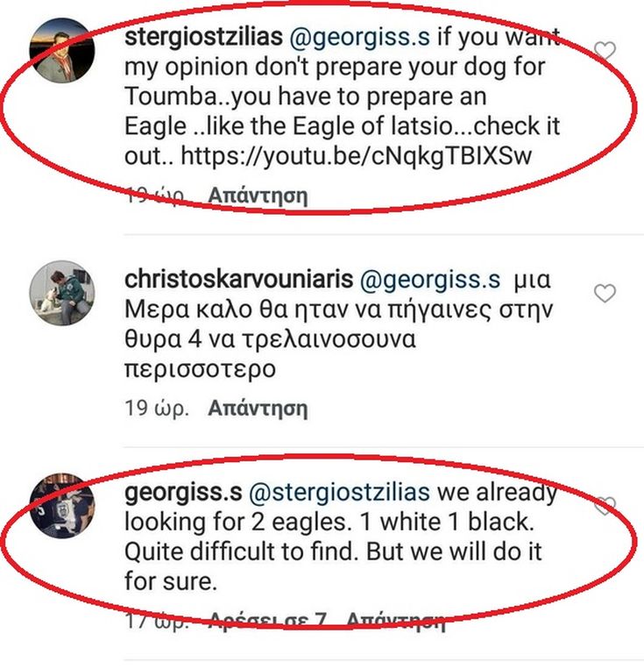Click the "19 ώρ." timestamp on christoskarvouniaris's comment
Viewport: 644px width, 669px height.
pyautogui.click(x=157, y=408)
